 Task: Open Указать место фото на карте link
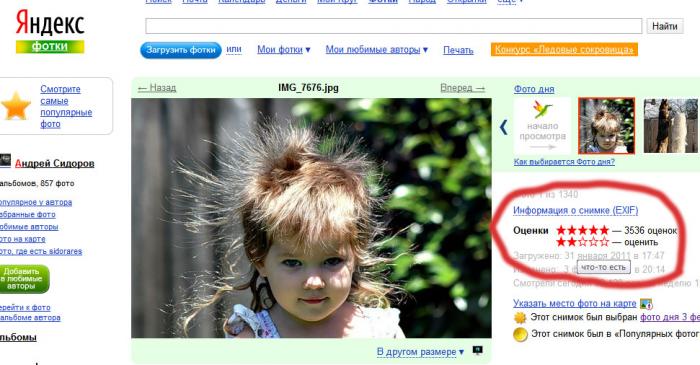[x=575, y=303]
